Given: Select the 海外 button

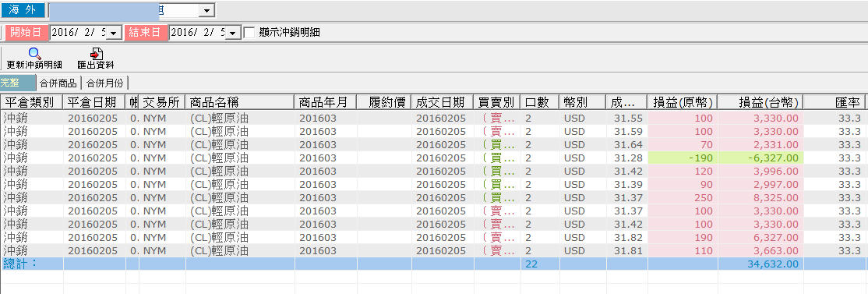Looking at the screenshot, I should tap(22, 10).
